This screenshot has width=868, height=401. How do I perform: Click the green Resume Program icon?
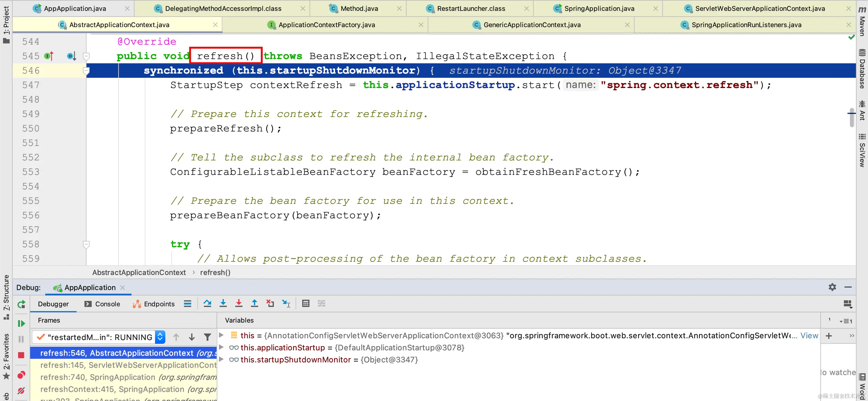pyautogui.click(x=21, y=324)
